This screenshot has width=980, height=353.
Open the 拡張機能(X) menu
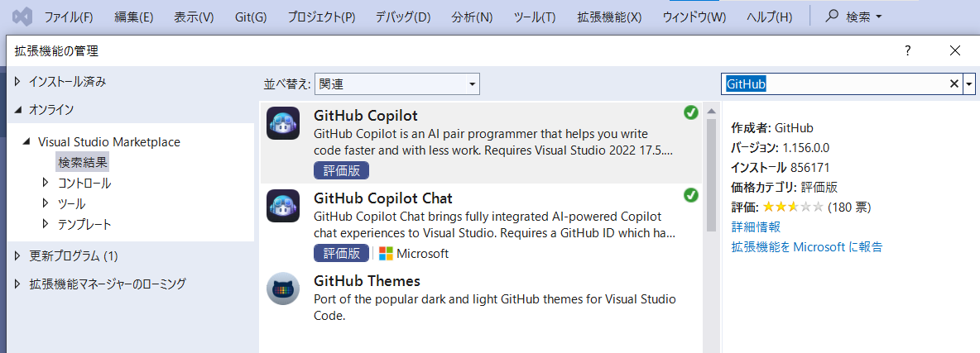click(609, 17)
